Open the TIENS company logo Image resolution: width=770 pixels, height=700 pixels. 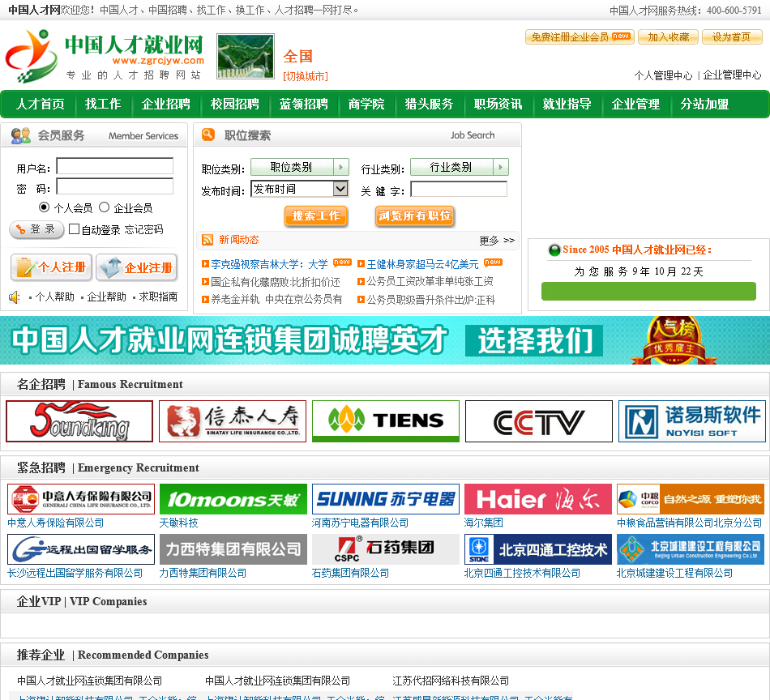(386, 421)
